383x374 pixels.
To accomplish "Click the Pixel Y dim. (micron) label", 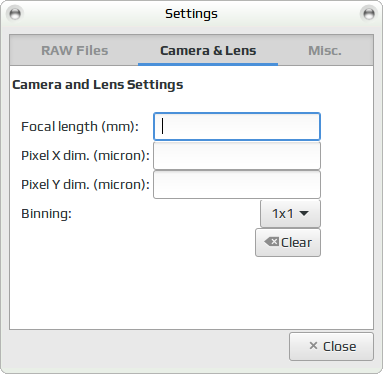I will (x=85, y=185).
